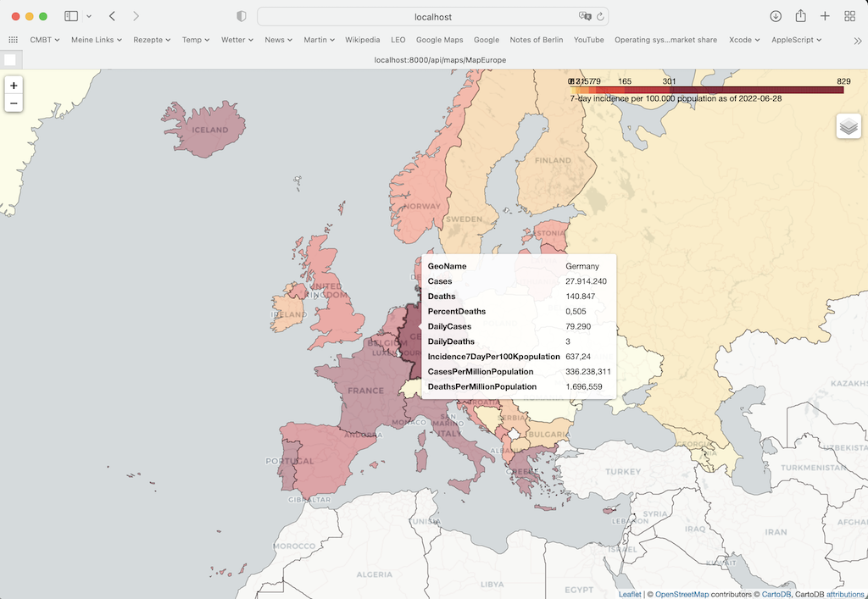
Task: Open a new tab with the plus icon
Action: 824,15
